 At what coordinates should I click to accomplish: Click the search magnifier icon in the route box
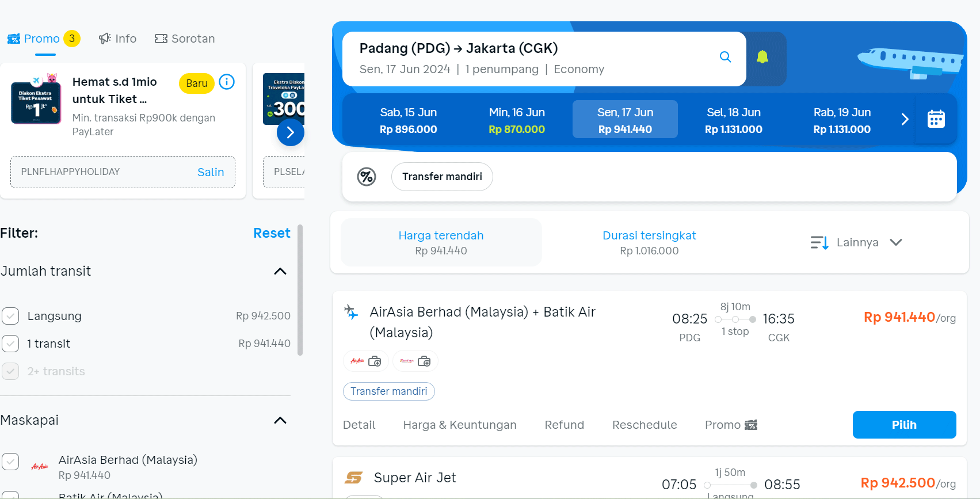click(x=725, y=57)
